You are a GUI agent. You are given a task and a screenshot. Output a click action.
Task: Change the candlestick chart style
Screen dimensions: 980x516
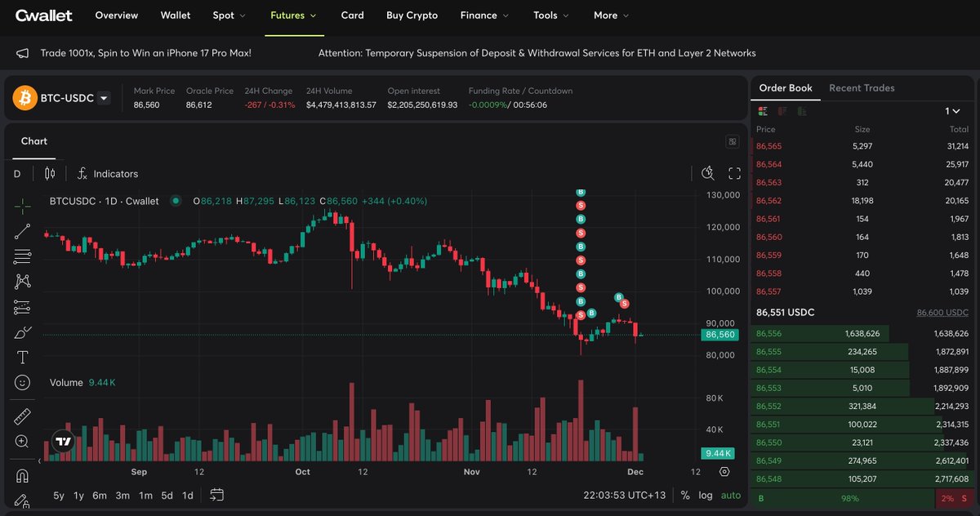[50, 173]
